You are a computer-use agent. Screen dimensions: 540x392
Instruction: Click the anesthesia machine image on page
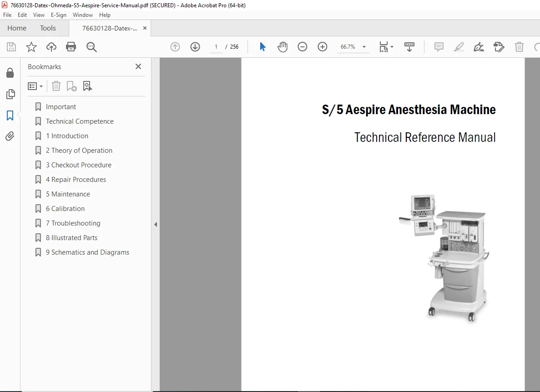(x=444, y=258)
